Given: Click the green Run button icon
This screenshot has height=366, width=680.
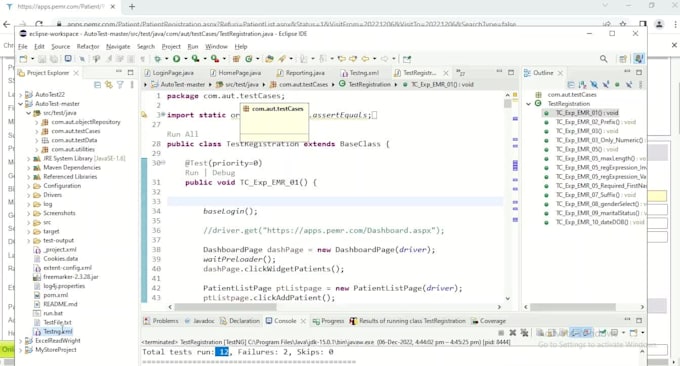Looking at the screenshot, I should click(x=177, y=59).
